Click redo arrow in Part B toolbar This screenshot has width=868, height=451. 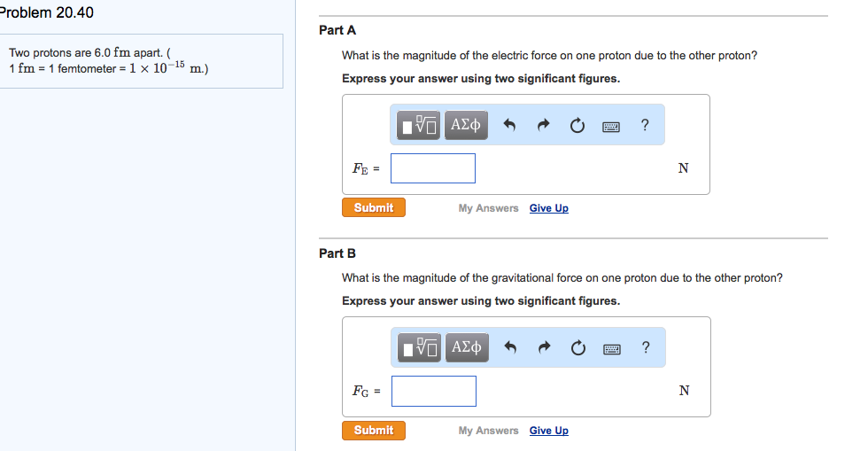(542, 348)
